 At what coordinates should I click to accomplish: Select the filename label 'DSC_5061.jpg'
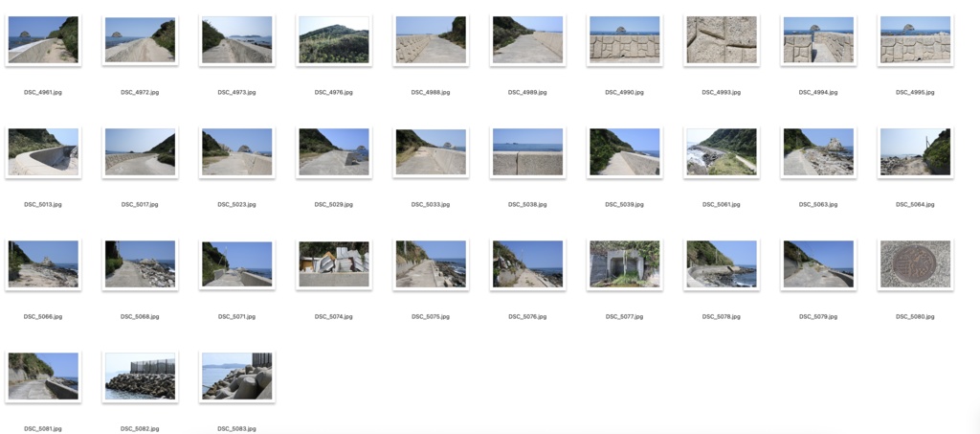pos(722,204)
